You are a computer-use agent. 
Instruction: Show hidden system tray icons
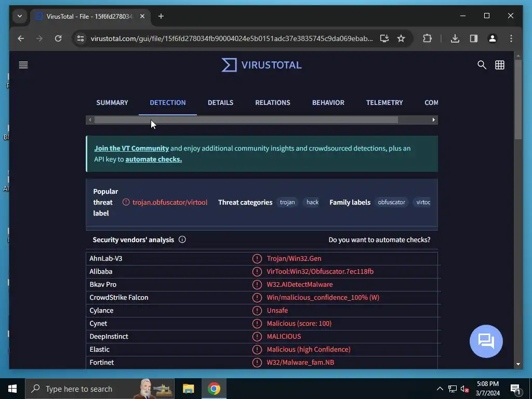[x=440, y=389]
